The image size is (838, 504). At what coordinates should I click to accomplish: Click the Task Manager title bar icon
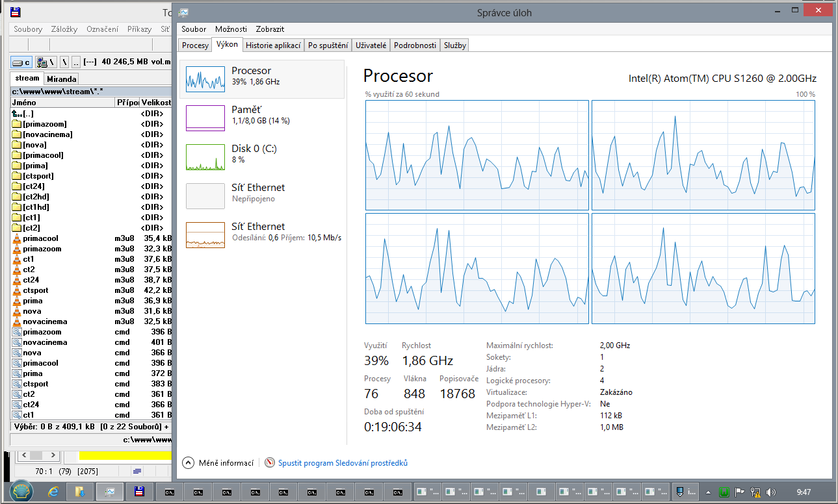tap(184, 12)
